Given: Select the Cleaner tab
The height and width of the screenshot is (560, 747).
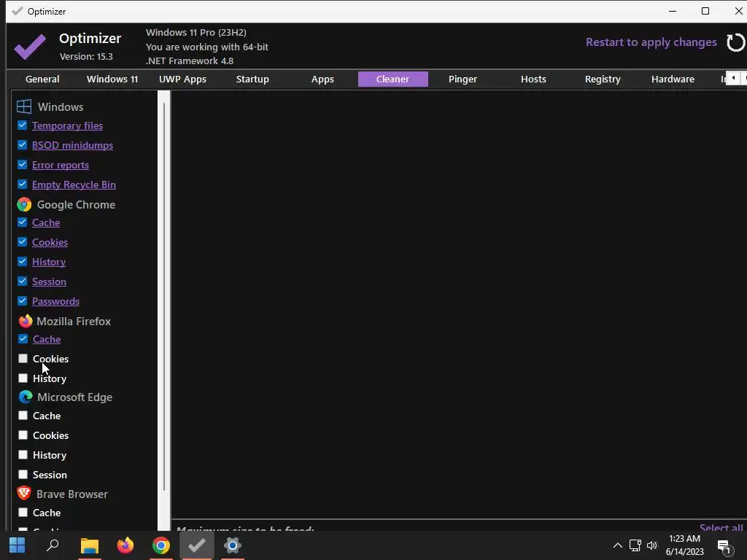Looking at the screenshot, I should [393, 79].
